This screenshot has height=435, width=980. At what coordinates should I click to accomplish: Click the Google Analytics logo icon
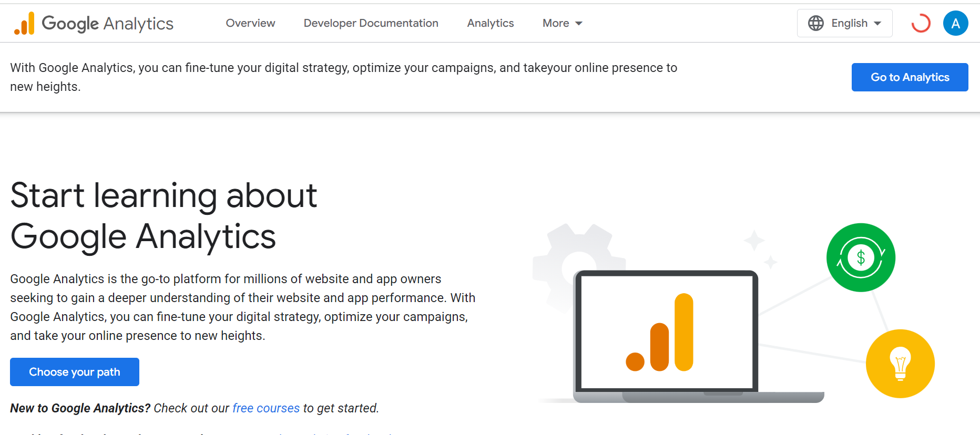pos(24,23)
